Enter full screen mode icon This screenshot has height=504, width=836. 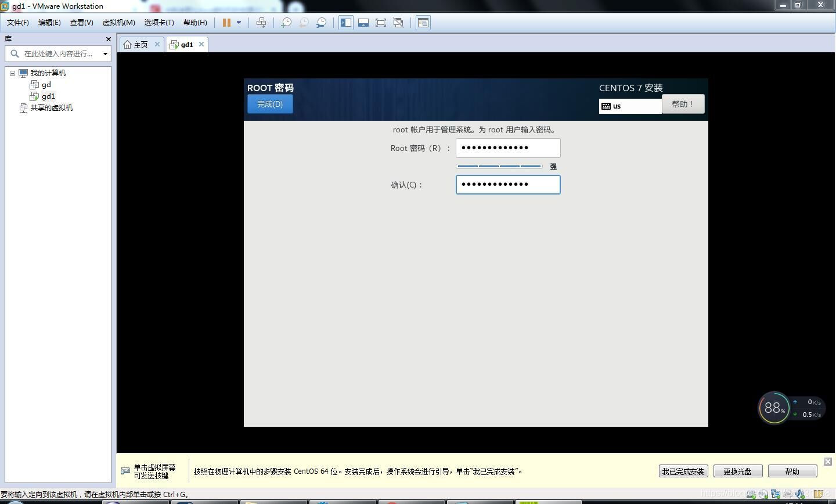coord(381,23)
